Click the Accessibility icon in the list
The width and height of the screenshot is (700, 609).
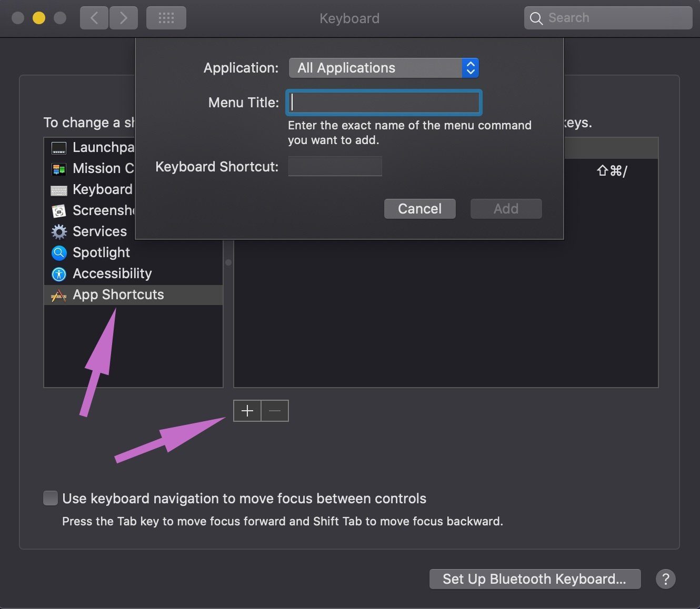coord(59,274)
